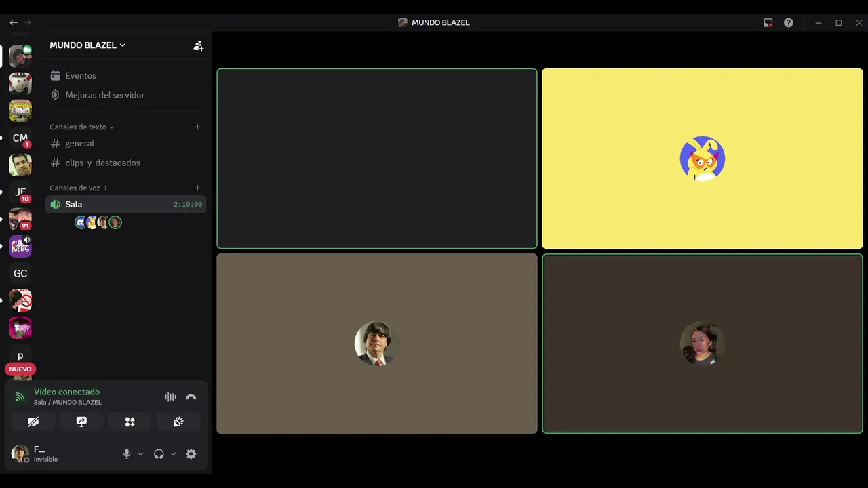This screenshot has width=868, height=488.
Task: Open the Sala / MUNDO BLAZEL link
Action: point(68,402)
